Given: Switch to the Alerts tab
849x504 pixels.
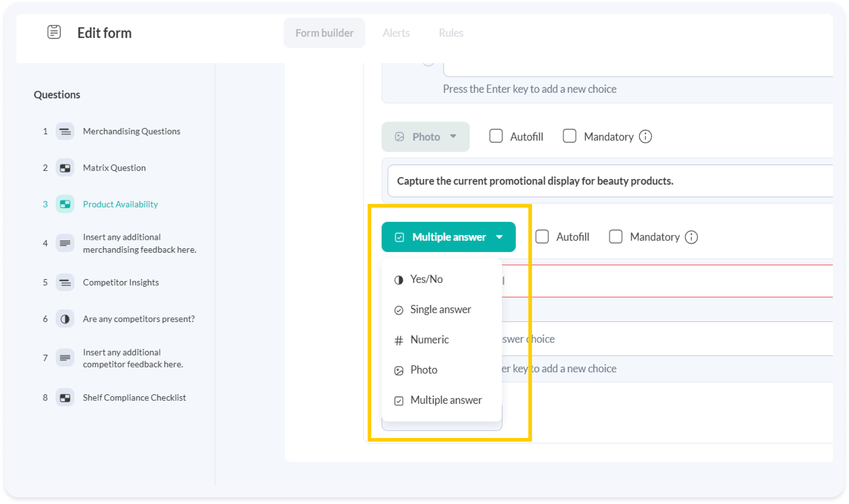Looking at the screenshot, I should [396, 33].
